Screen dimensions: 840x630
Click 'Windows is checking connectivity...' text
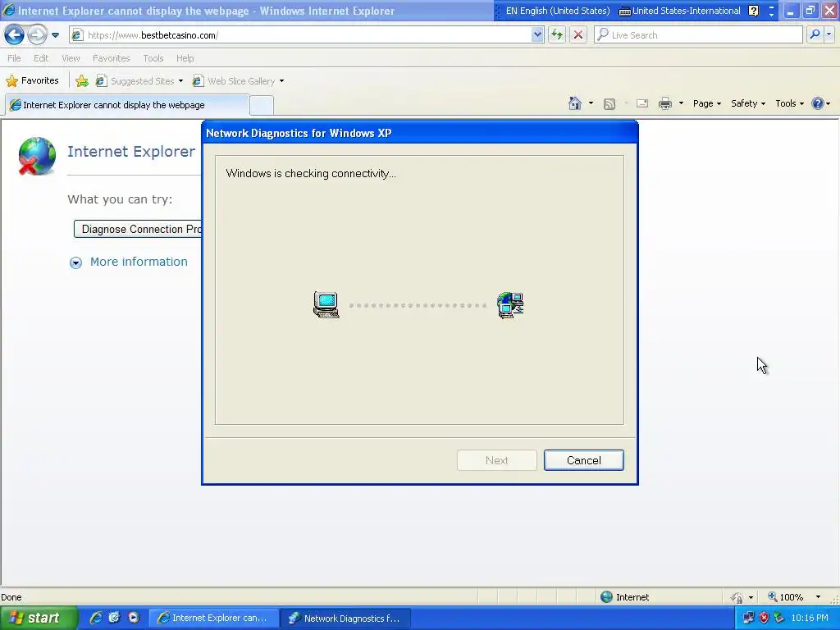click(x=311, y=174)
